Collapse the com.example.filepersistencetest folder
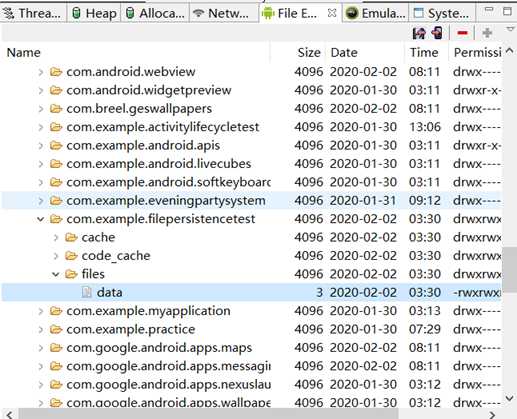 pos(41,219)
